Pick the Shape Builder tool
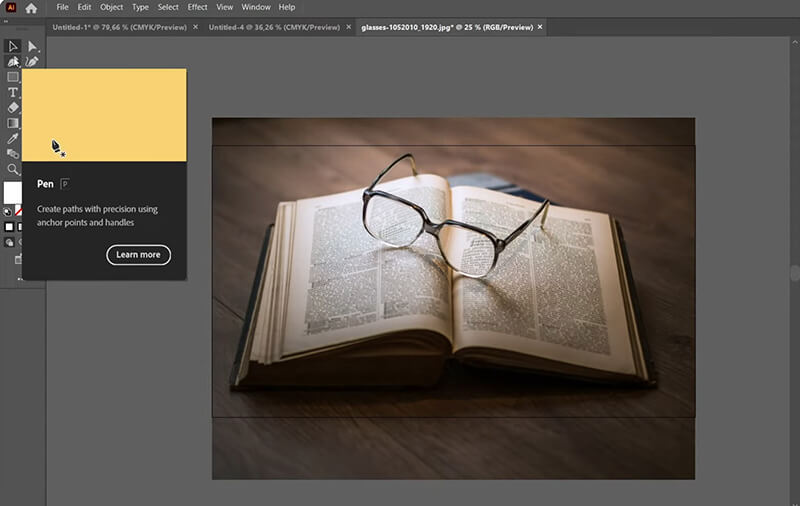Screen dimensions: 800x506 [x=13, y=154]
